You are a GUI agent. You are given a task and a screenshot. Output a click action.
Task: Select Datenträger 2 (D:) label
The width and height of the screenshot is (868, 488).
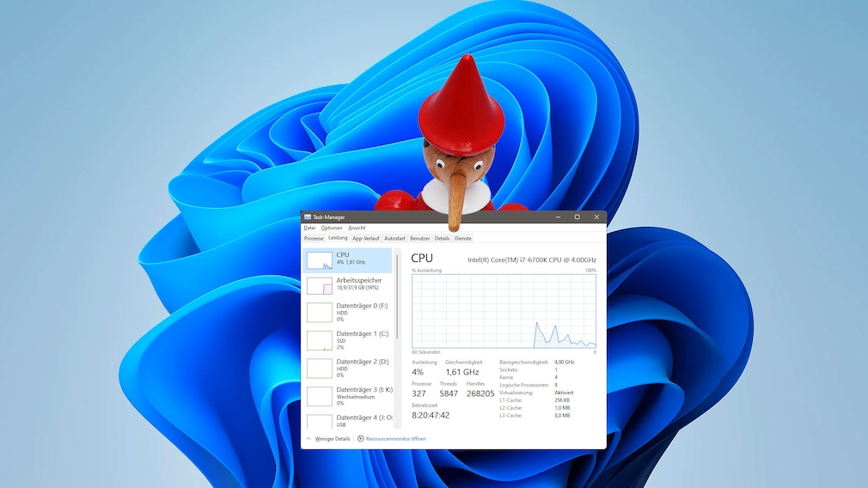click(363, 362)
